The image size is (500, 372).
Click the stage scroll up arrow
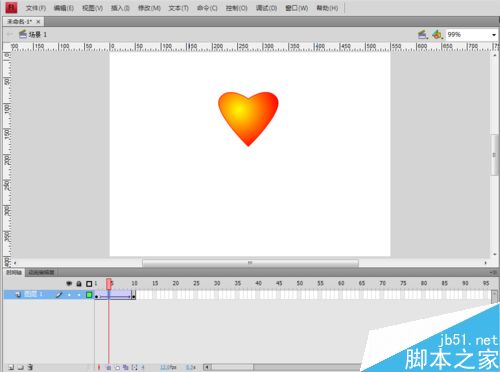tap(495, 55)
